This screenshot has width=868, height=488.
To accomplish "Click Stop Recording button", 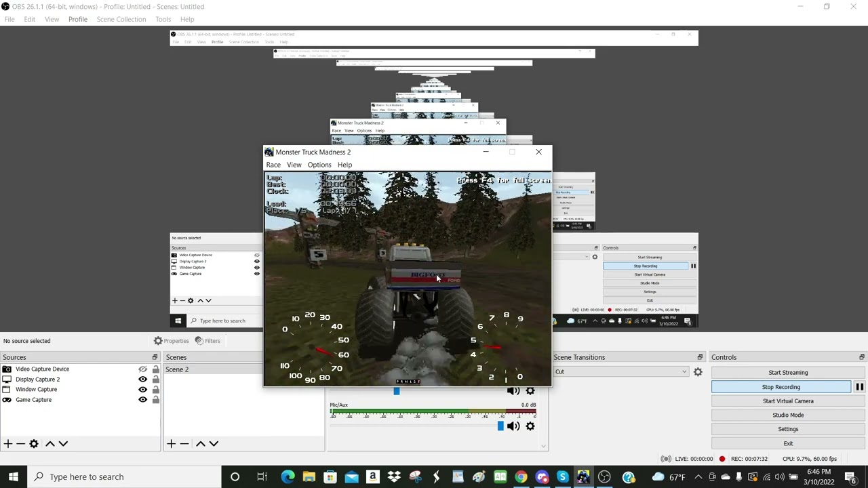I will coord(781,387).
